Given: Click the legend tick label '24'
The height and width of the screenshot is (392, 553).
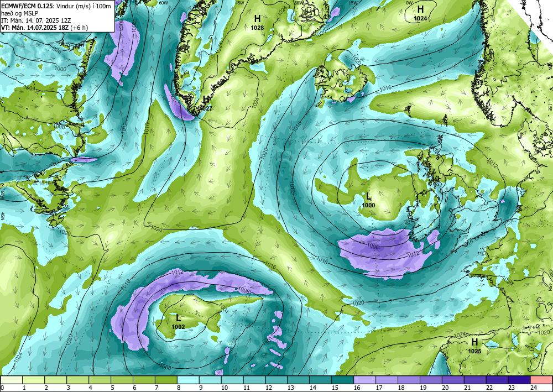Looking at the screenshot, I should [x=533, y=388].
